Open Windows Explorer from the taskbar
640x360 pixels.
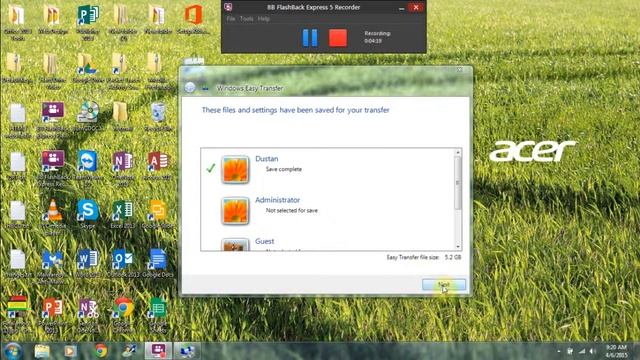point(42,351)
